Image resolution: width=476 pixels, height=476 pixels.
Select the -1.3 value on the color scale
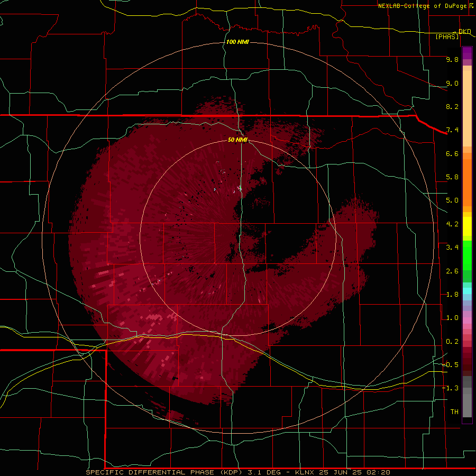pos(450,388)
